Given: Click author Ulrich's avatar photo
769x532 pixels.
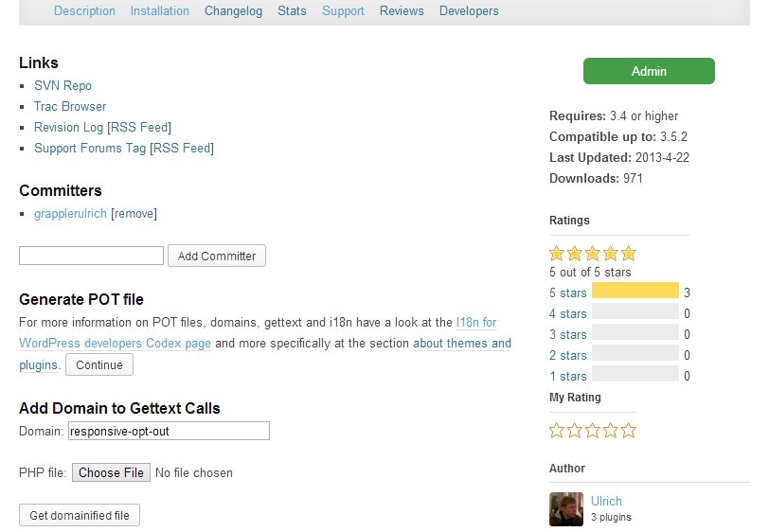Looking at the screenshot, I should tap(565, 508).
